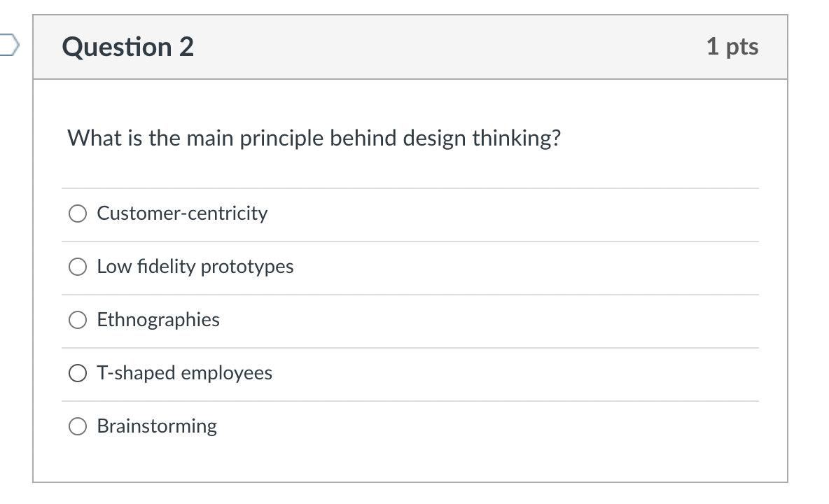Click the empty circle beside Ethnographies
Viewport: 829px width, 504px height.
point(78,320)
